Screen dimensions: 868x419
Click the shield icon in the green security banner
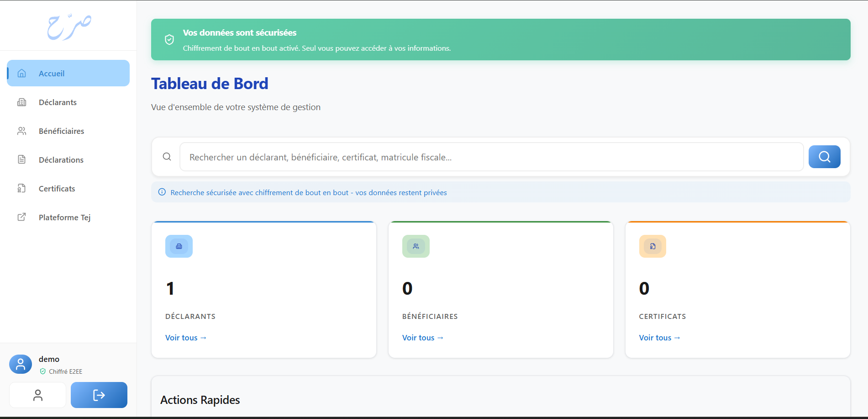169,40
